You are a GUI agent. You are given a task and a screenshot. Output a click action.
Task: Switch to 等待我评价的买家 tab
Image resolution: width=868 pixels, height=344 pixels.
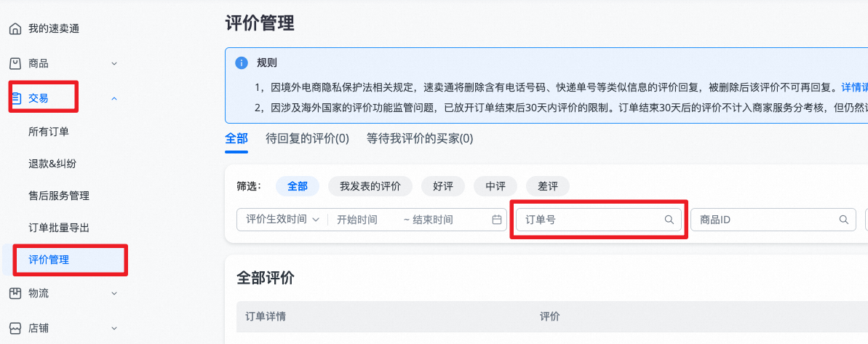[x=420, y=138]
